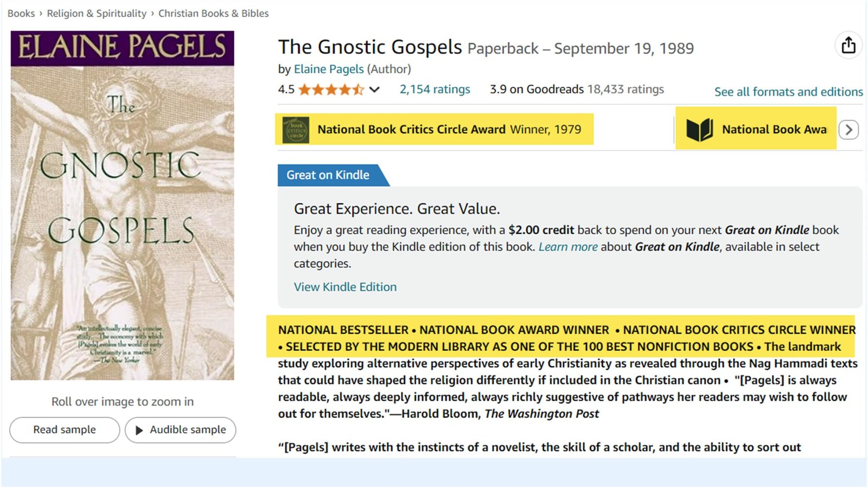
Task: Open the Books breadcrumb category
Action: [x=21, y=13]
